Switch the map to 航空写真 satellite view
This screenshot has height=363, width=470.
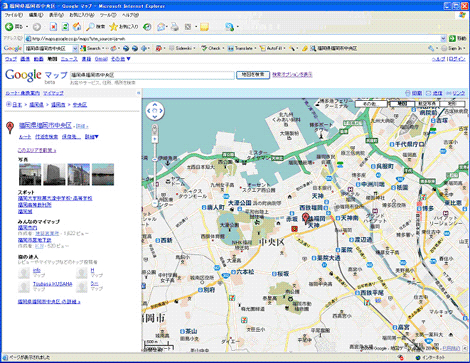point(427,104)
